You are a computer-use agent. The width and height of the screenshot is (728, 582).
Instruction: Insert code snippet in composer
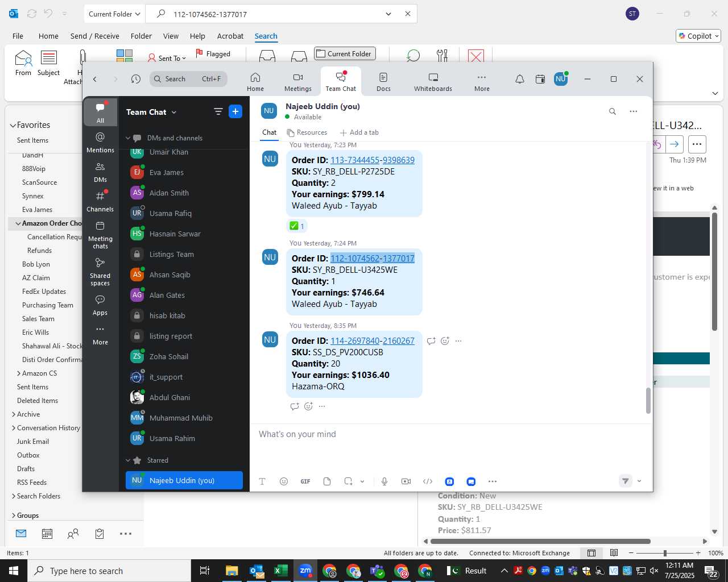coord(428,481)
